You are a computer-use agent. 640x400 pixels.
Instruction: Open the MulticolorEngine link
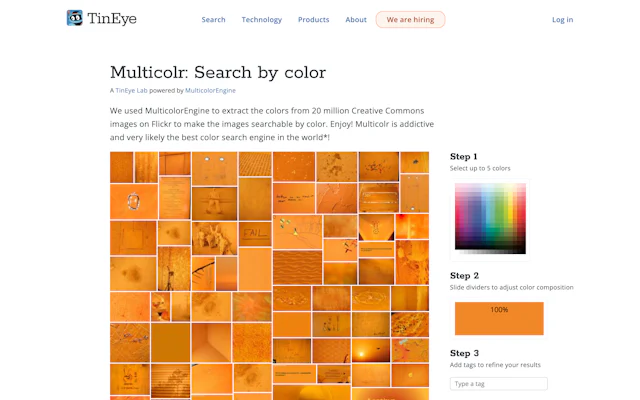point(210,91)
